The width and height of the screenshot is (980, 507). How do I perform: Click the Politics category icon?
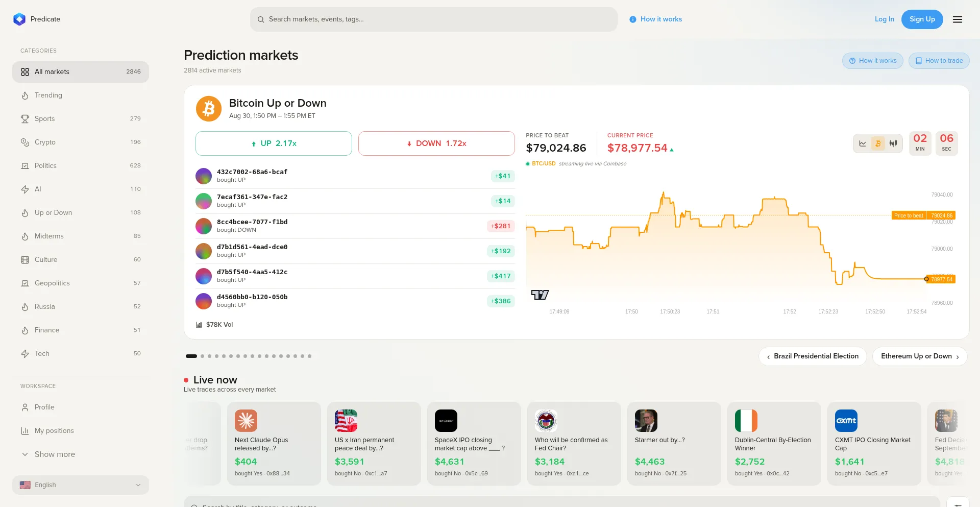coord(25,166)
